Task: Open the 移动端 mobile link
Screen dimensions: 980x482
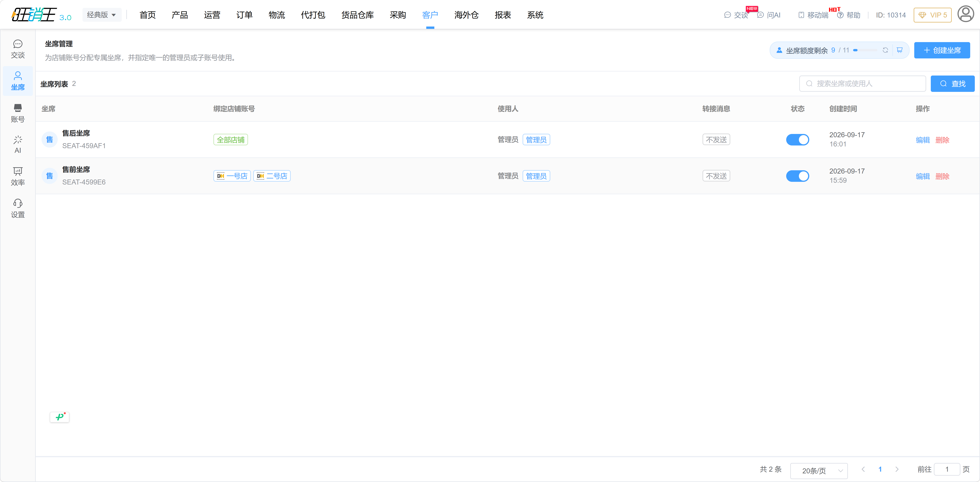Action: (x=813, y=15)
